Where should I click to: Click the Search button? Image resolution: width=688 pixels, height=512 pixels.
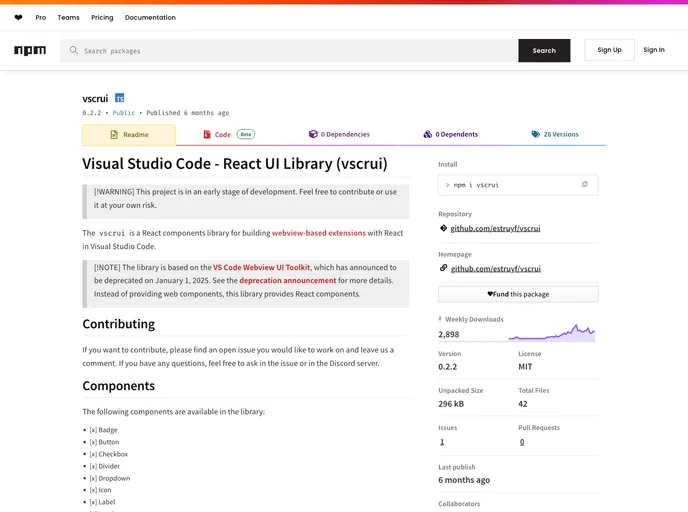(544, 50)
